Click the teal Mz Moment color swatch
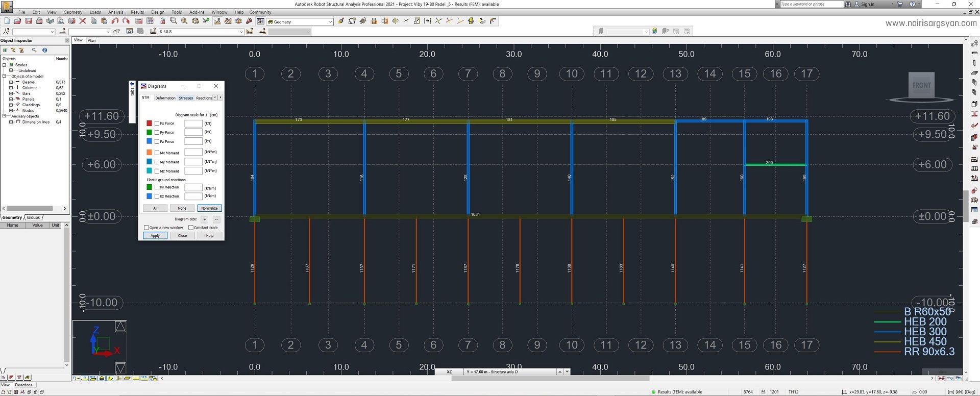The height and width of the screenshot is (396, 980). [149, 171]
